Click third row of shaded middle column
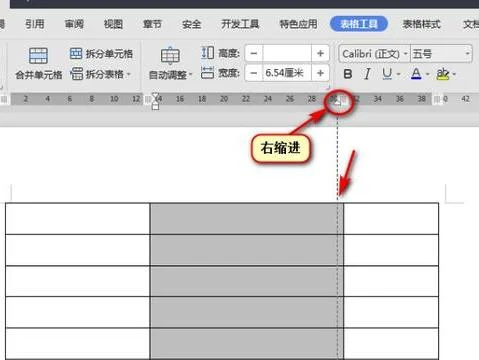The width and height of the screenshot is (479, 360). coord(247,281)
